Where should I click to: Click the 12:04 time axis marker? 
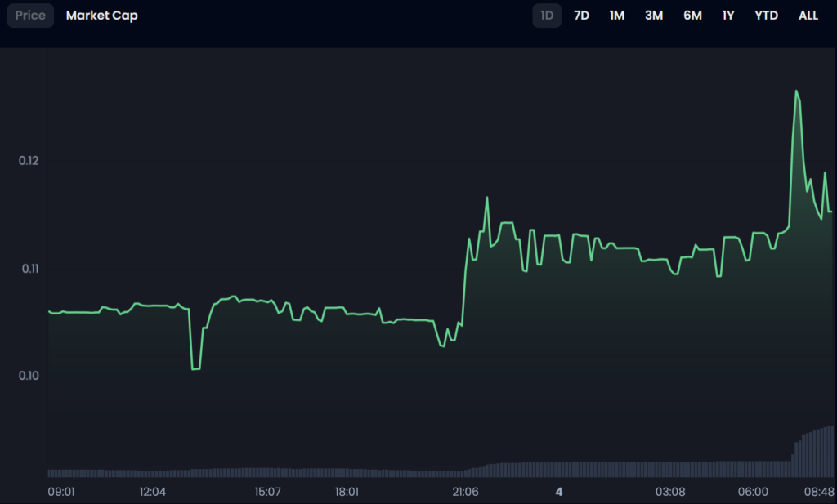153,492
